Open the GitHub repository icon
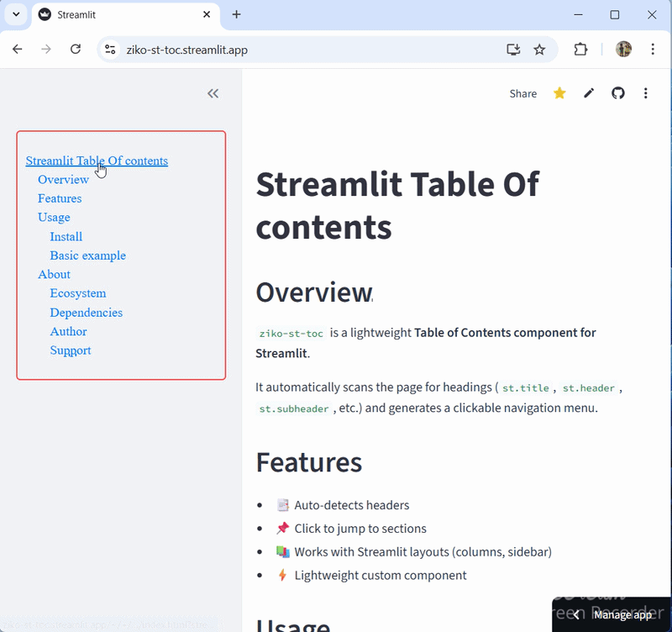 [618, 93]
